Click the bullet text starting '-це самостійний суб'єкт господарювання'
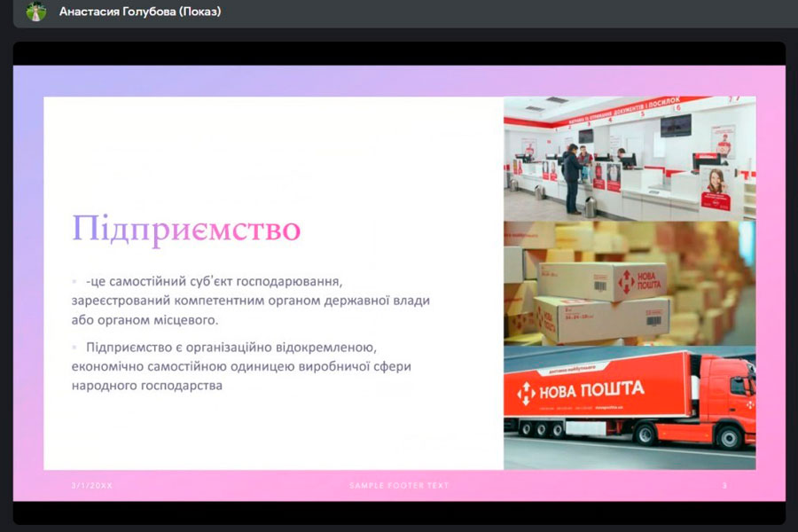The height and width of the screenshot is (532, 798). (x=213, y=281)
